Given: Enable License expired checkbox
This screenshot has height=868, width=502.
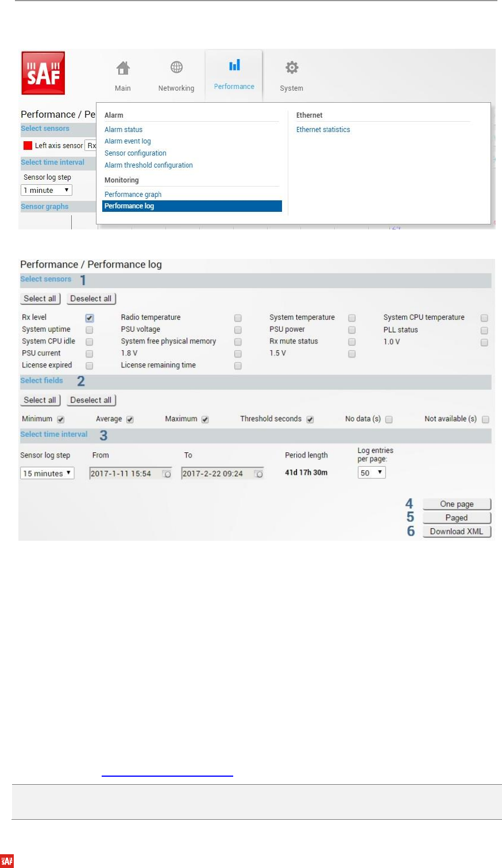Looking at the screenshot, I should (x=90, y=366).
